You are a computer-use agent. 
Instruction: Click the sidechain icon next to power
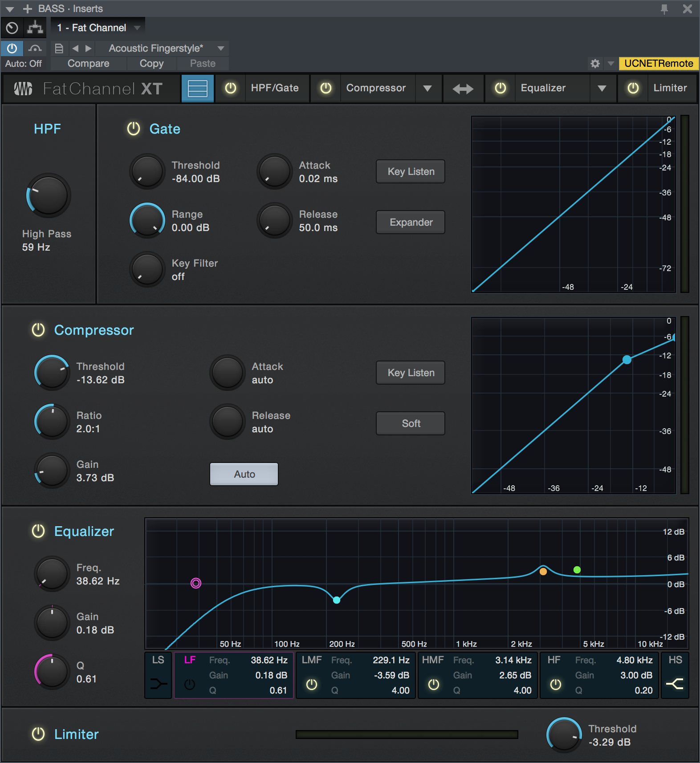[x=35, y=48]
